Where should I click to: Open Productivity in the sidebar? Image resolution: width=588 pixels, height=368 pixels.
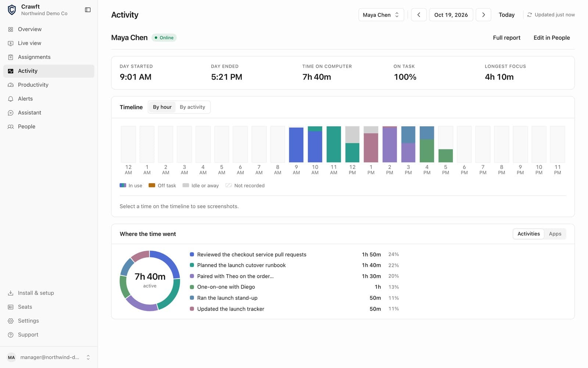[x=49, y=85]
